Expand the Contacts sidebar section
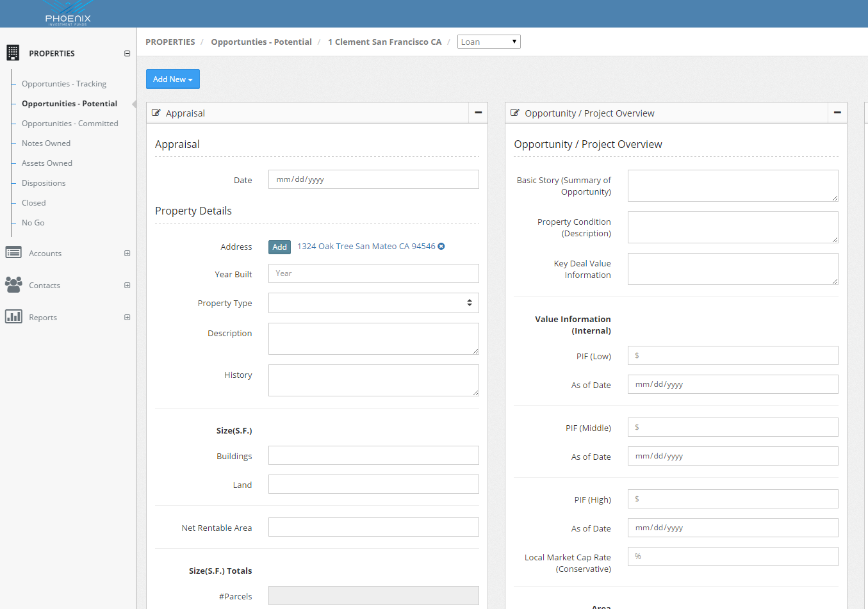Image resolution: width=868 pixels, height=609 pixels. point(127,285)
